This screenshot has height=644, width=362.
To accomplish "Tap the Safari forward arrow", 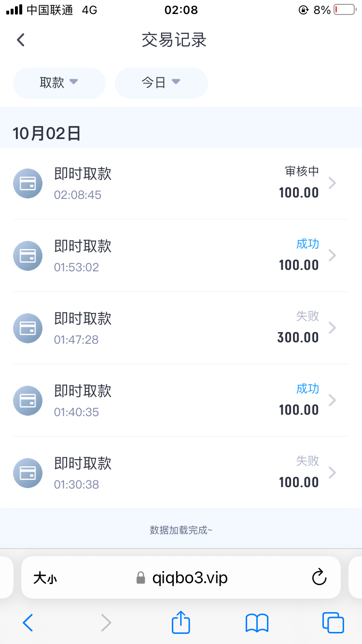I will click(106, 623).
